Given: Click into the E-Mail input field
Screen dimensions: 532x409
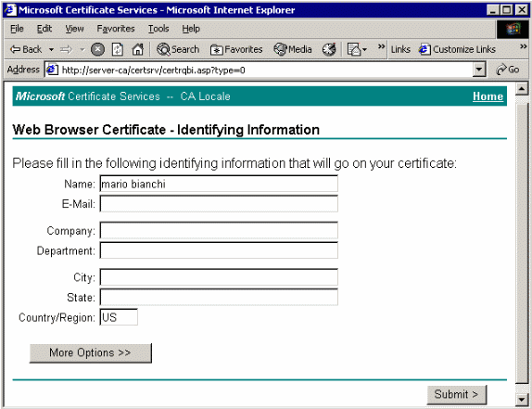Looking at the screenshot, I should tap(219, 204).
